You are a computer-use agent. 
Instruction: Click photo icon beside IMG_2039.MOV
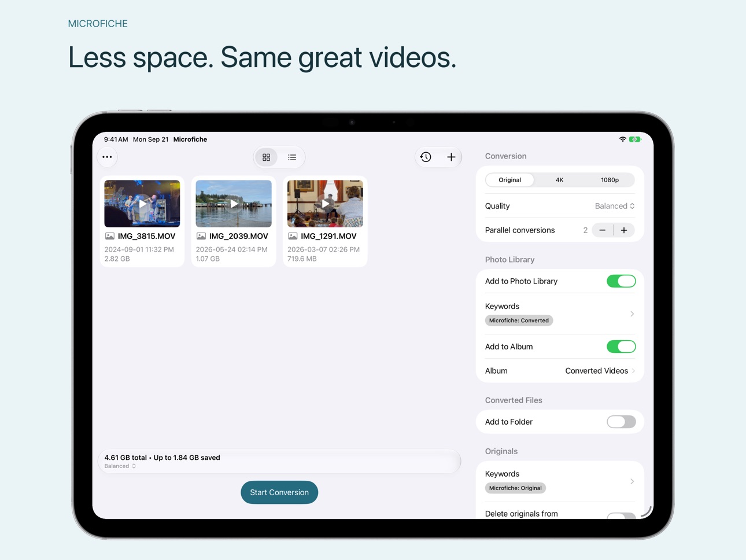pos(201,236)
